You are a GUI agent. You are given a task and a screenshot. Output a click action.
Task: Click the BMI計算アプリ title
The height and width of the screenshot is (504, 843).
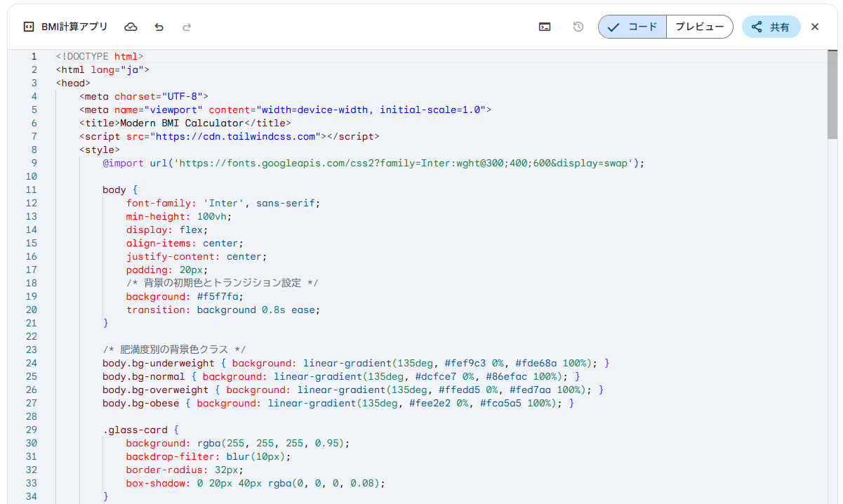pyautogui.click(x=74, y=27)
